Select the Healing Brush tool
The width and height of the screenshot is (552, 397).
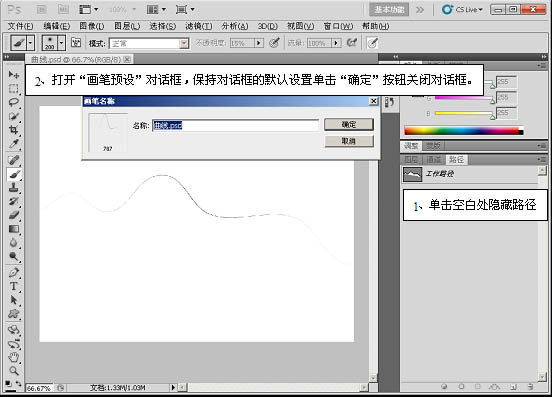coord(14,160)
